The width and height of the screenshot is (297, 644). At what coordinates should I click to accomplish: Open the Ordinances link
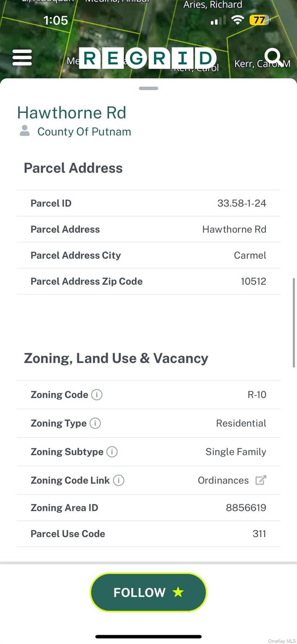pyautogui.click(x=223, y=480)
